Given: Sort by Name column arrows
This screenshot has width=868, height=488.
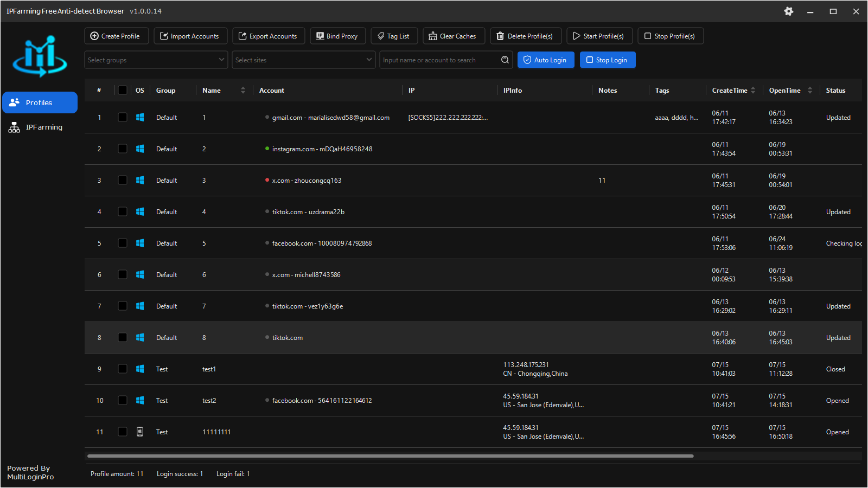Looking at the screenshot, I should pyautogui.click(x=243, y=91).
